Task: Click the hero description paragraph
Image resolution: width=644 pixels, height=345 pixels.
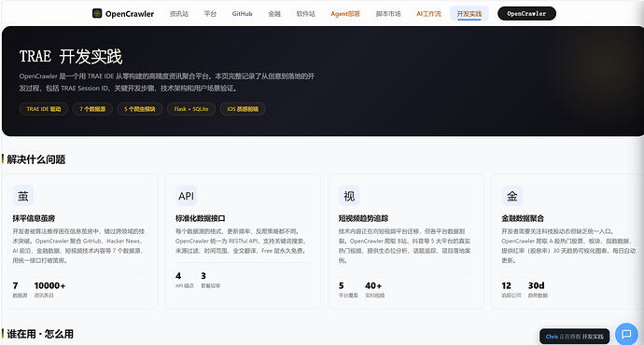Action: 167,82
